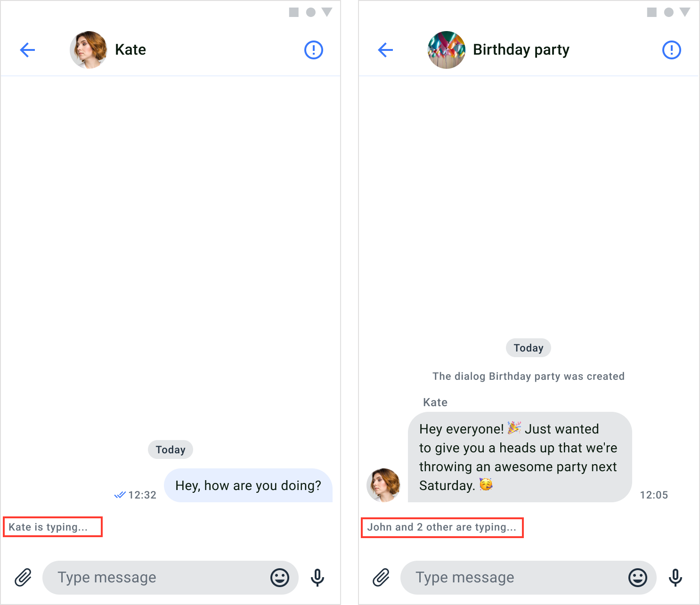This screenshot has height=605, width=700.
Task: Open info icon in Birthday party chat
Action: tap(671, 49)
